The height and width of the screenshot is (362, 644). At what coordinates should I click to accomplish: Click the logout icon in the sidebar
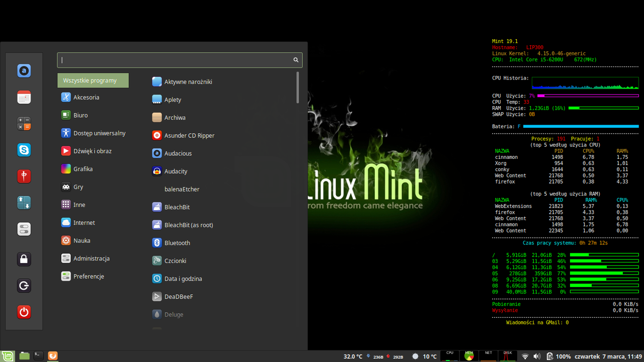(24, 286)
